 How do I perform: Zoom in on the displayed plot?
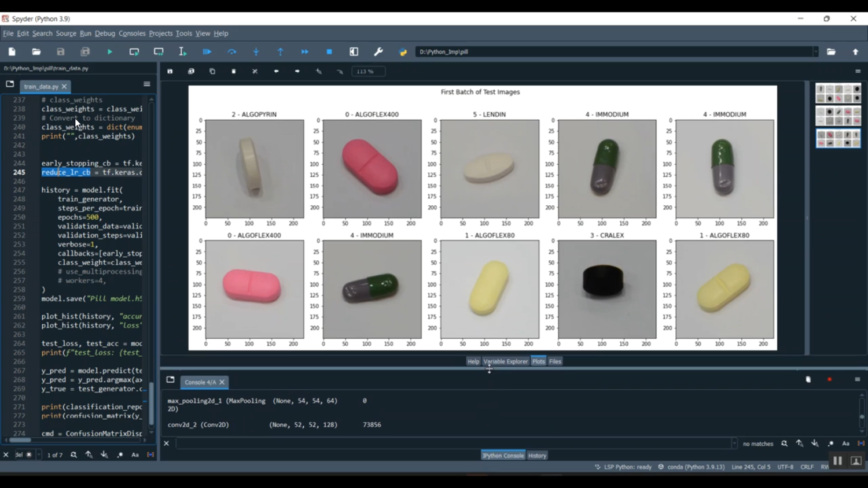pyautogui.click(x=318, y=71)
